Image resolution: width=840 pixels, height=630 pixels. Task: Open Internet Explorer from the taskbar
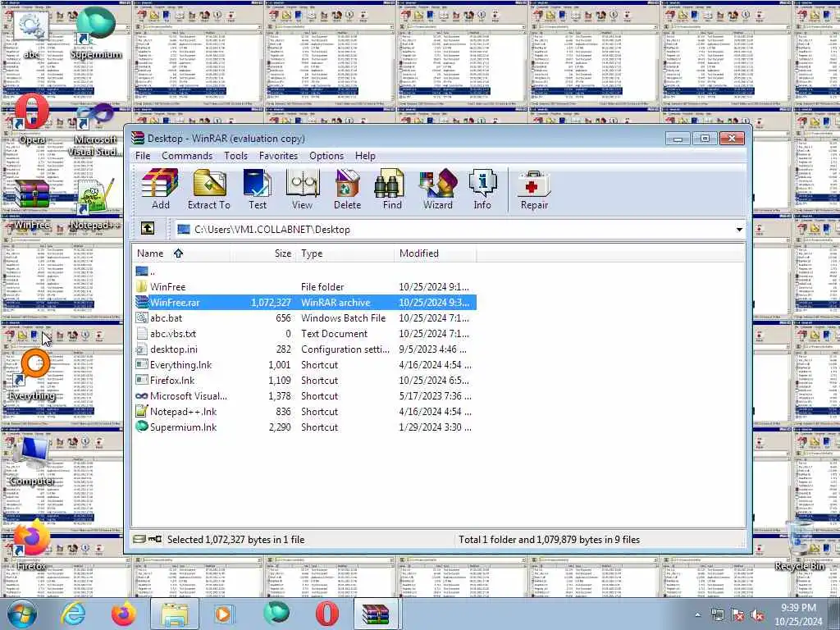[73, 614]
